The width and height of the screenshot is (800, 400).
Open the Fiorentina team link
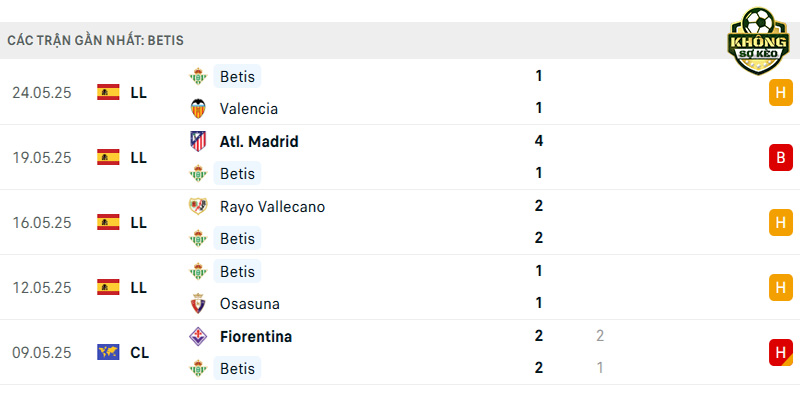point(256,337)
